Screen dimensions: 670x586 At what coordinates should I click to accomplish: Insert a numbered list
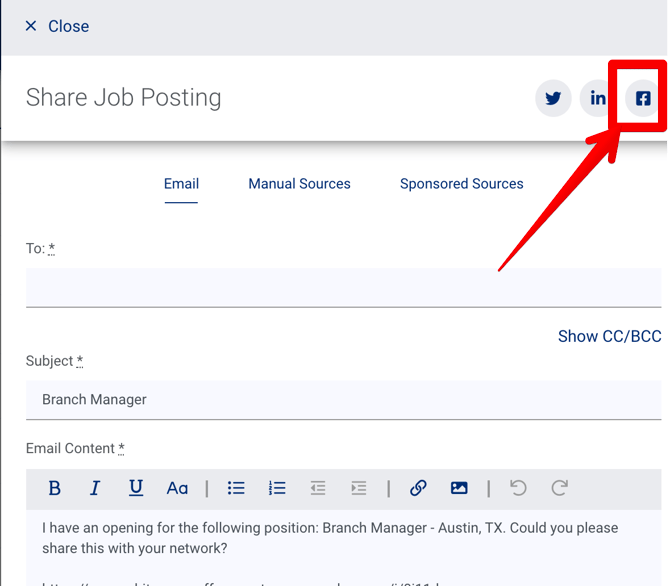point(277,488)
